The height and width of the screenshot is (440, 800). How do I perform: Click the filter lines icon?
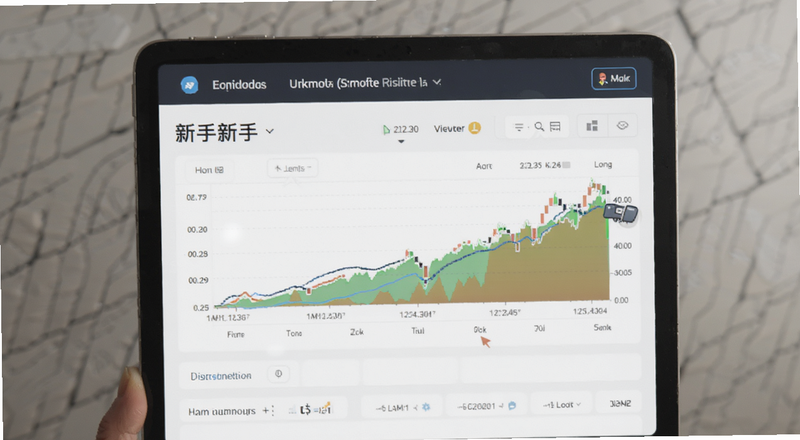tap(518, 127)
